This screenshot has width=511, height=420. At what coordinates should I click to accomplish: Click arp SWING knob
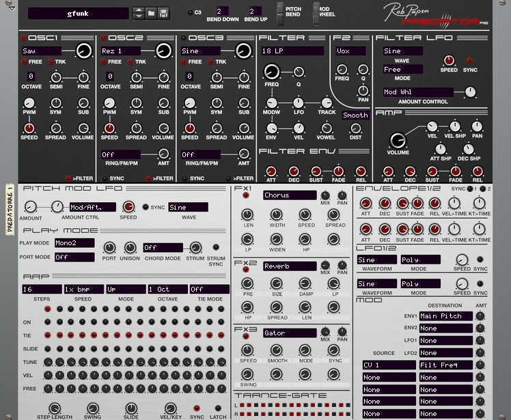pyautogui.click(x=92, y=408)
